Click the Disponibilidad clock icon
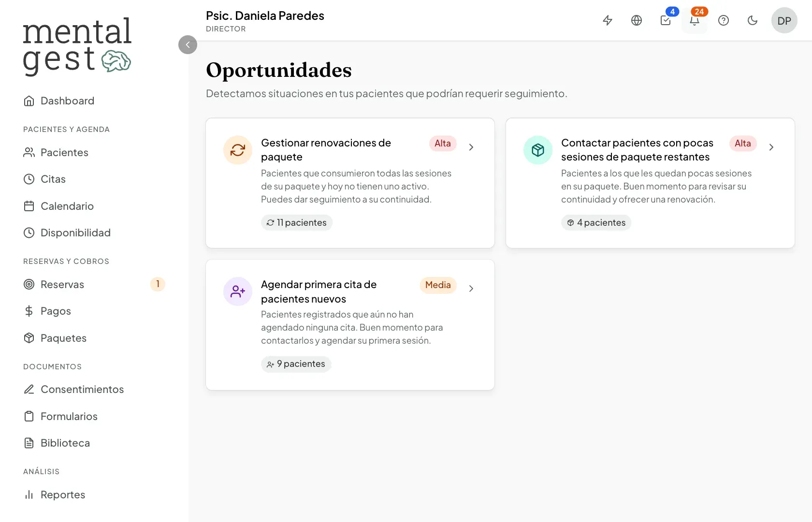Viewport: 812px width, 522px height. [x=29, y=232]
